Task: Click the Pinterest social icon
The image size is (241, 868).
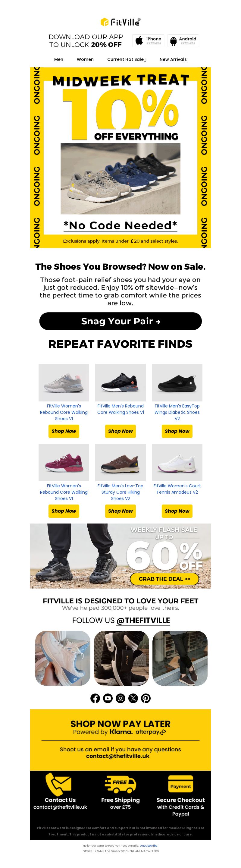Action: pos(146,699)
